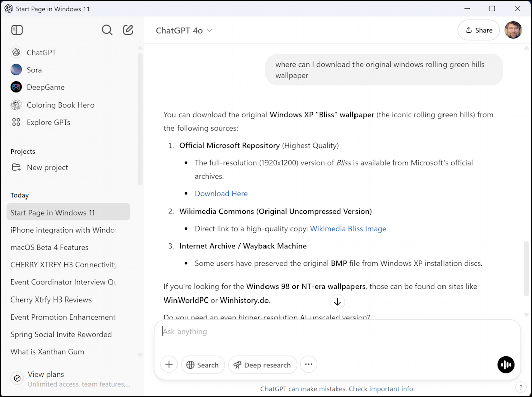
Task: Open the Wikimedia Bliss Image link
Action: 348,229
